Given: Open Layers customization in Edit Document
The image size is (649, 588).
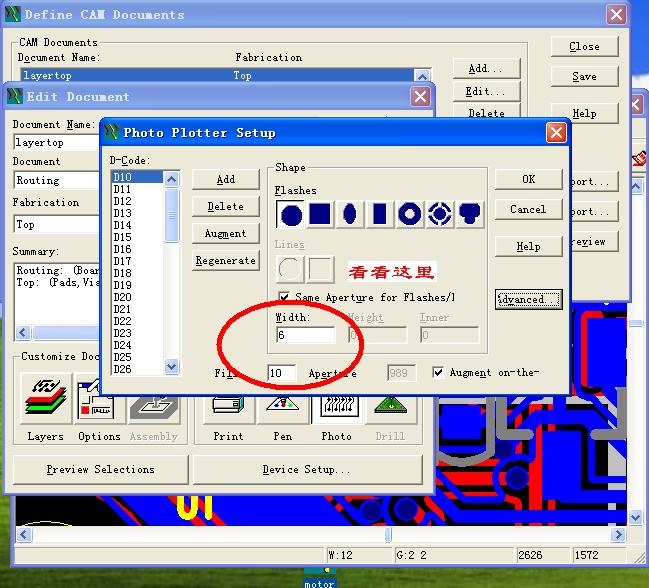Looking at the screenshot, I should click(x=46, y=398).
